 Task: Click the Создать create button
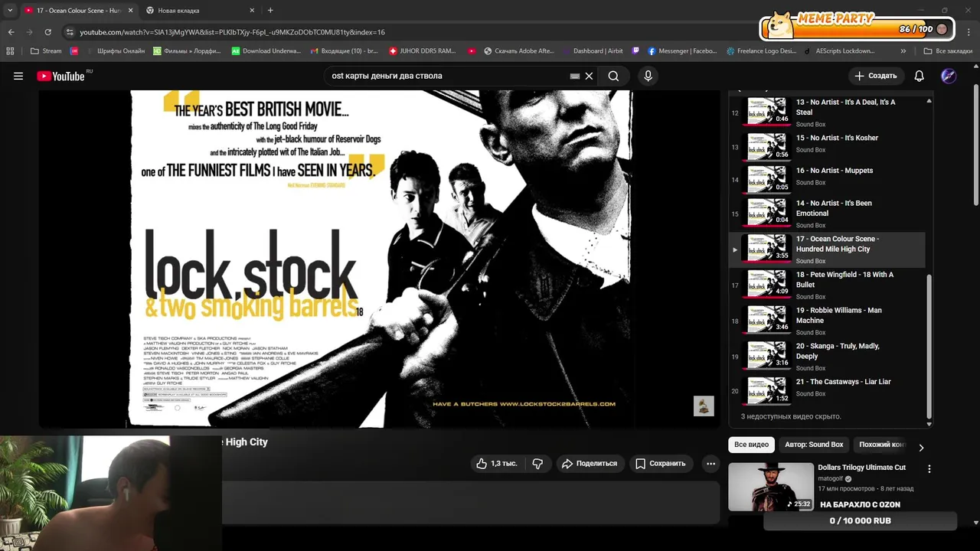tap(875, 76)
